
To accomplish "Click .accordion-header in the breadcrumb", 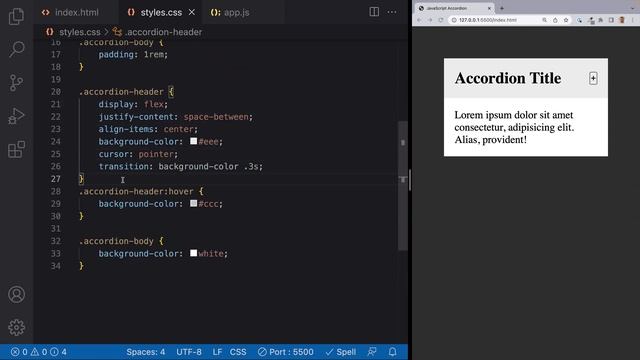I will click(163, 32).
